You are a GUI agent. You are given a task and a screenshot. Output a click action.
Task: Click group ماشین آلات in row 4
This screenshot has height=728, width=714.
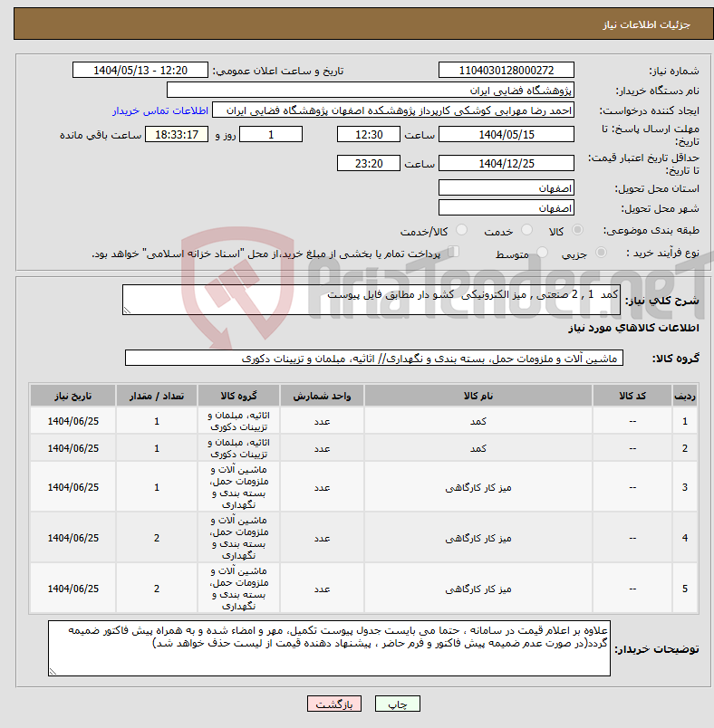[x=238, y=538]
